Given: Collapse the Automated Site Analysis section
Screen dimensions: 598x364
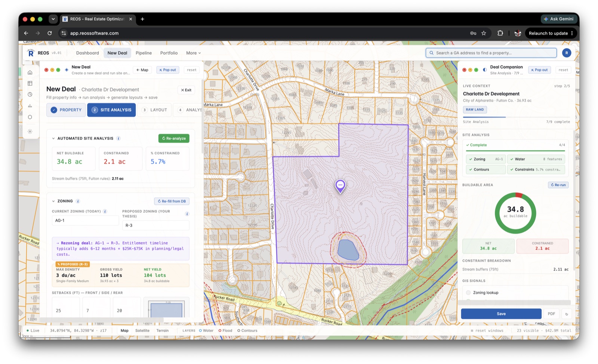Looking at the screenshot, I should 53,138.
